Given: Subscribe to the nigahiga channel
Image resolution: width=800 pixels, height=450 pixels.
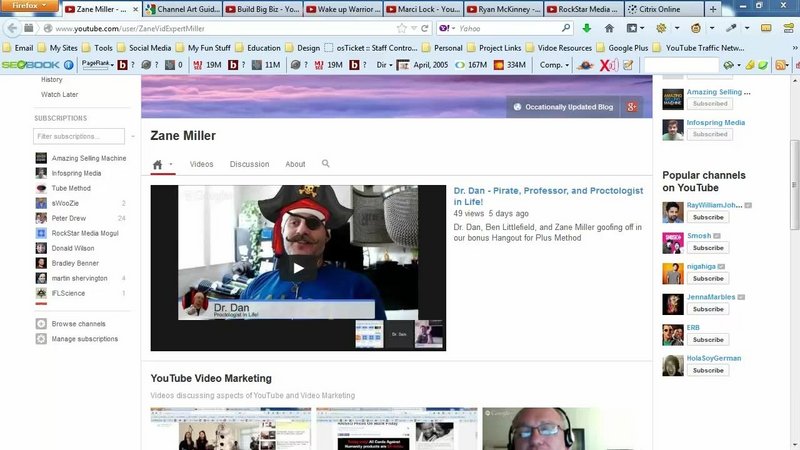Looking at the screenshot, I should [x=708, y=279].
